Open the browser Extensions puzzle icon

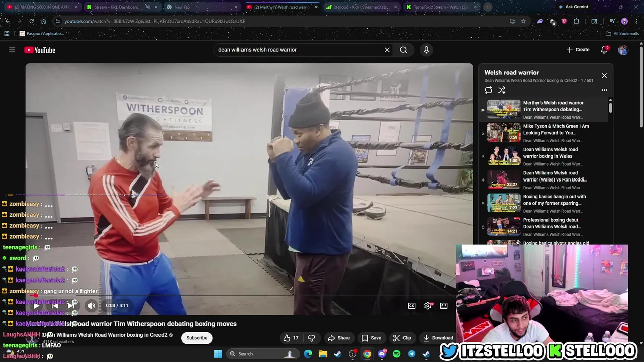[577, 21]
